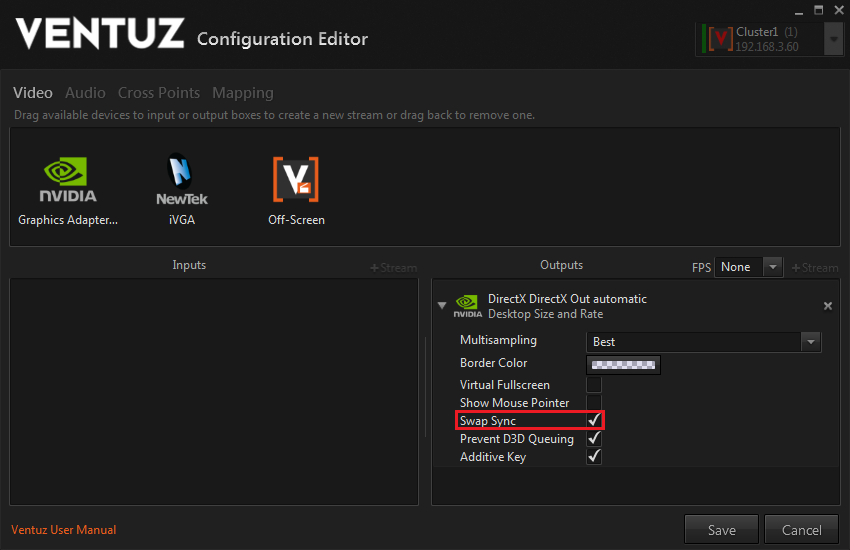Click the Save button
The width and height of the screenshot is (850, 550).
click(x=721, y=530)
